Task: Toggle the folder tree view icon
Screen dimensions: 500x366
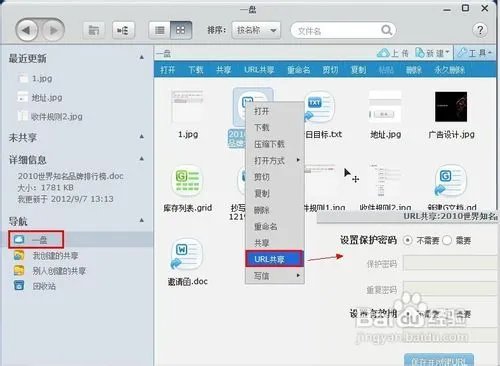Action: [x=123, y=30]
